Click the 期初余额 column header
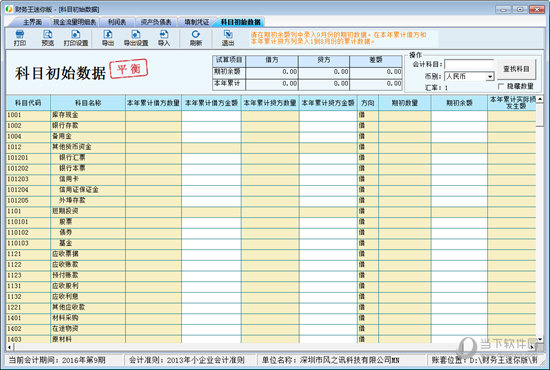This screenshot has height=370, width=550. [459, 103]
